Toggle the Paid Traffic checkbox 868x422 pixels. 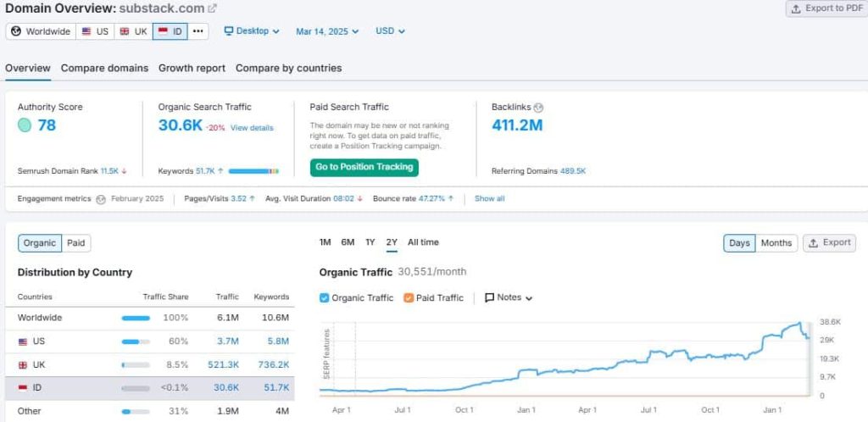[x=409, y=297]
